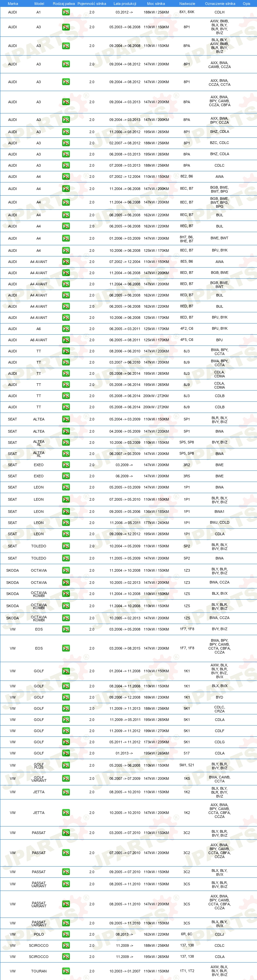Click the fuel icon in the AUDI A6 4F2, C6 row
Image resolution: width=257 pixels, height=980 pixels.
click(66, 329)
